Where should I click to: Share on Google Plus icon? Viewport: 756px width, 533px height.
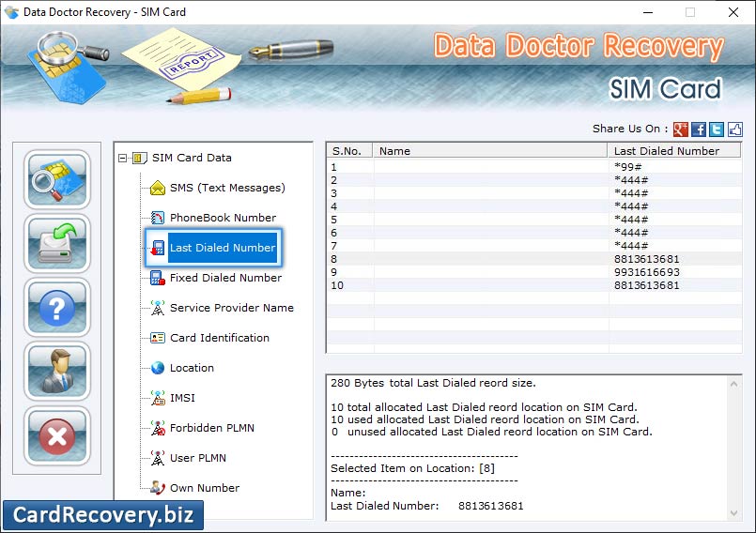[x=680, y=129]
